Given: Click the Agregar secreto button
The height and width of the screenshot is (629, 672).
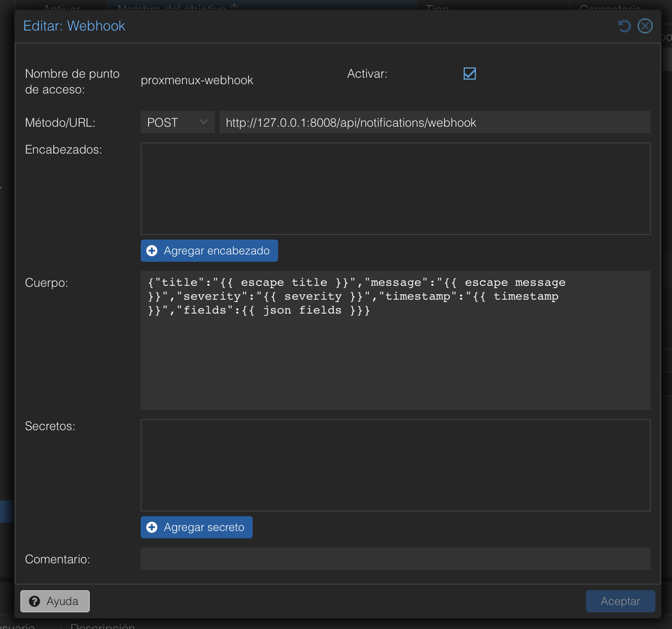Looking at the screenshot, I should point(197,527).
